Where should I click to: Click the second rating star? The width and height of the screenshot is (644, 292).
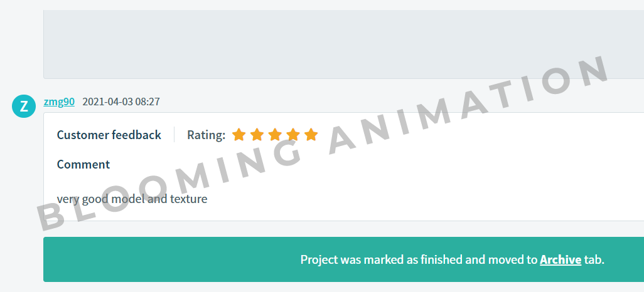tap(257, 135)
